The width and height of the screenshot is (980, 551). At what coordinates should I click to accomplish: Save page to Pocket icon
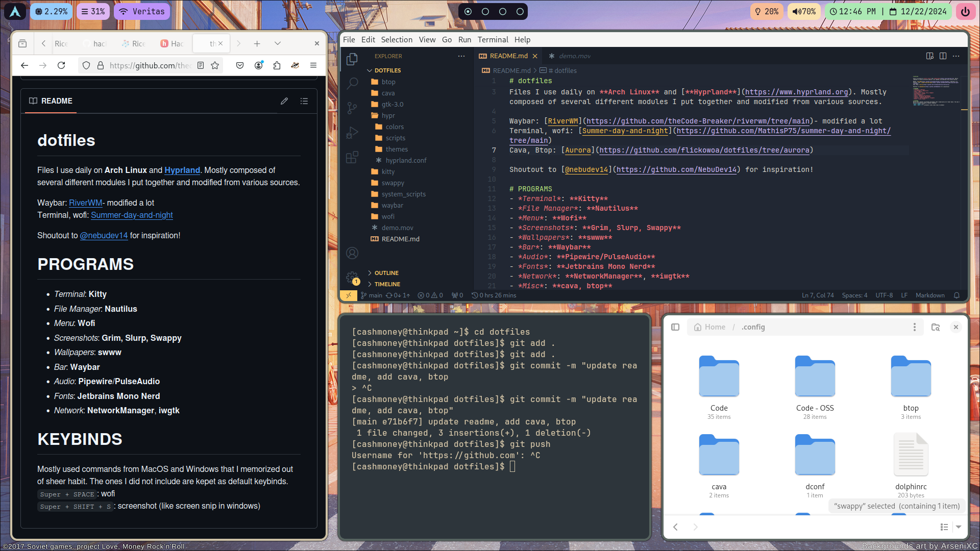coord(240,65)
